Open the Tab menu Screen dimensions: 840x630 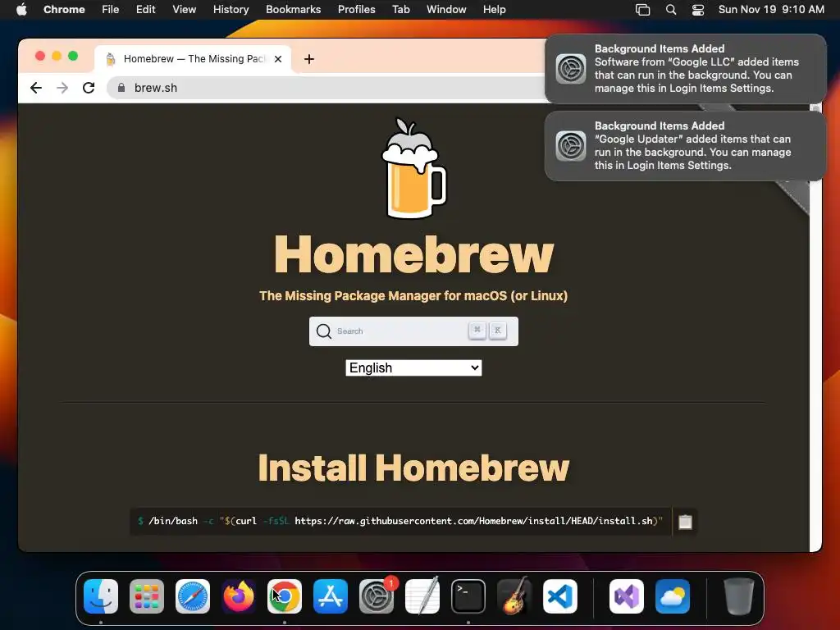click(400, 9)
